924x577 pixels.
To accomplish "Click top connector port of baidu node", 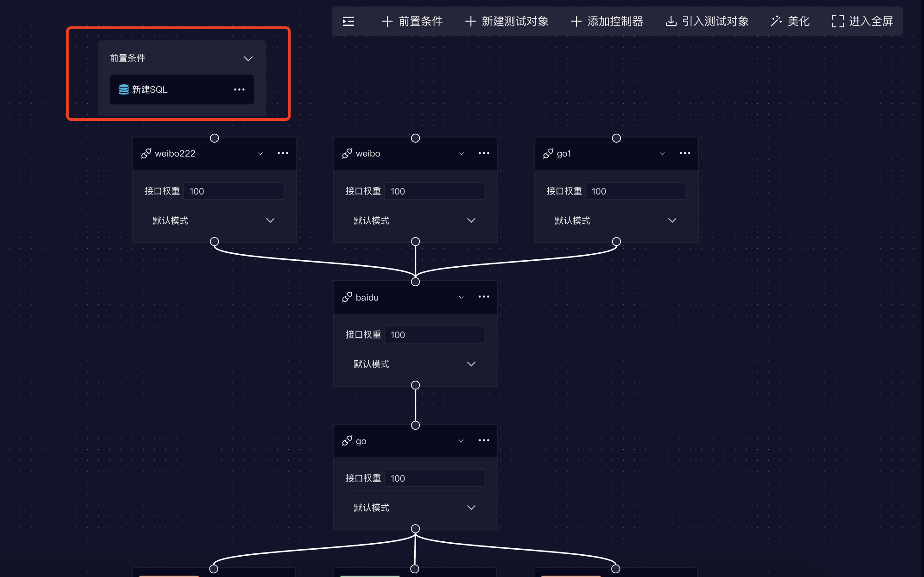I will click(x=415, y=282).
